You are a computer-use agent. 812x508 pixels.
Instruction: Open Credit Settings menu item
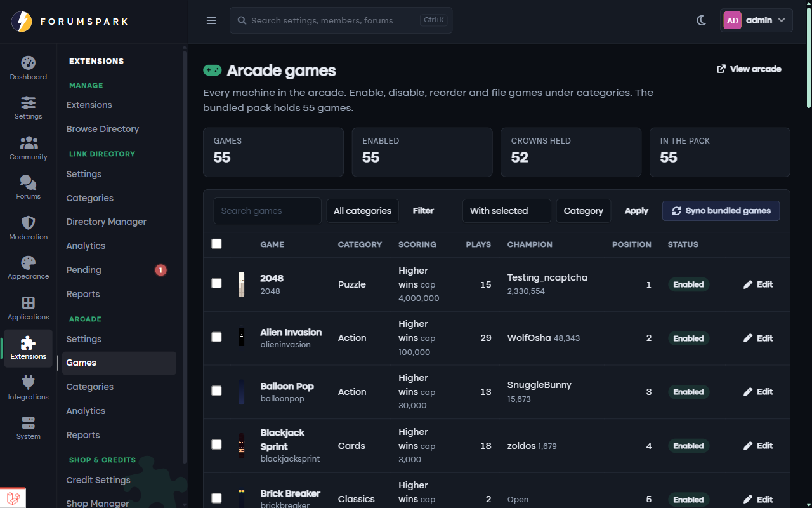click(x=98, y=480)
